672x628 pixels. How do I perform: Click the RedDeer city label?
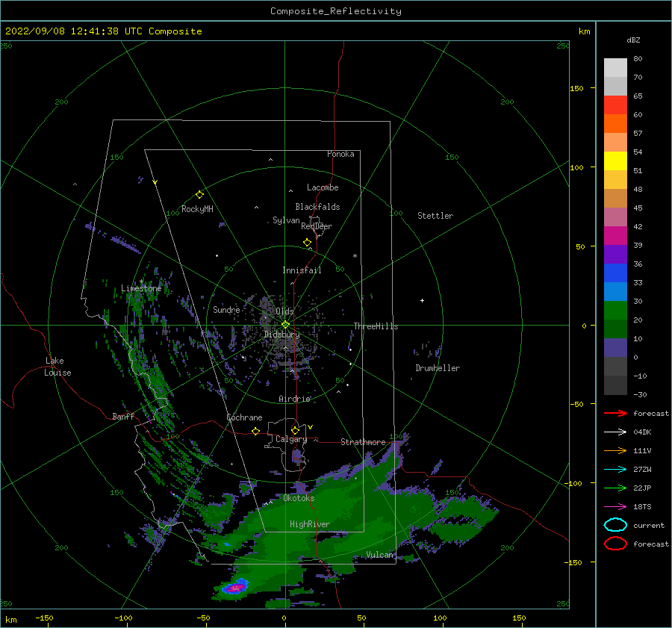317,226
